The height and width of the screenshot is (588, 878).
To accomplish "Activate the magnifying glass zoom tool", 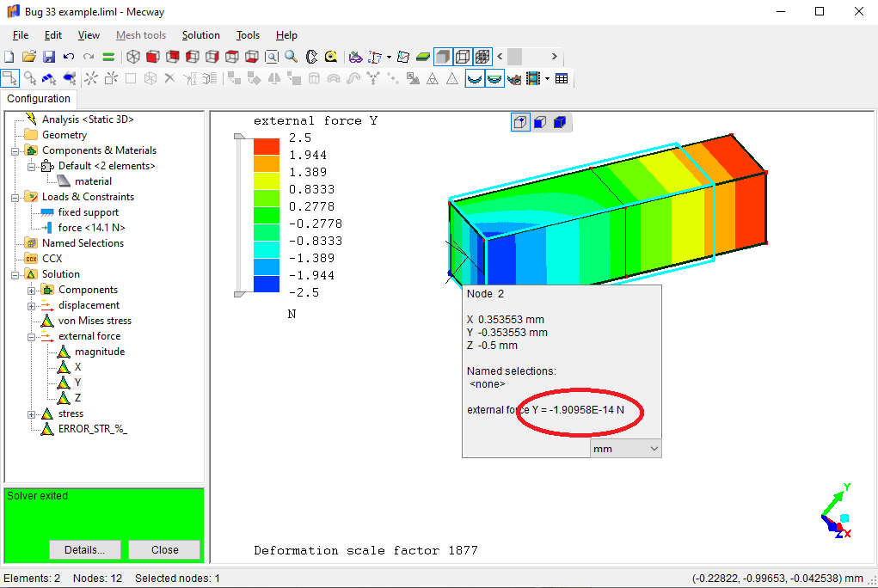I will 292,57.
